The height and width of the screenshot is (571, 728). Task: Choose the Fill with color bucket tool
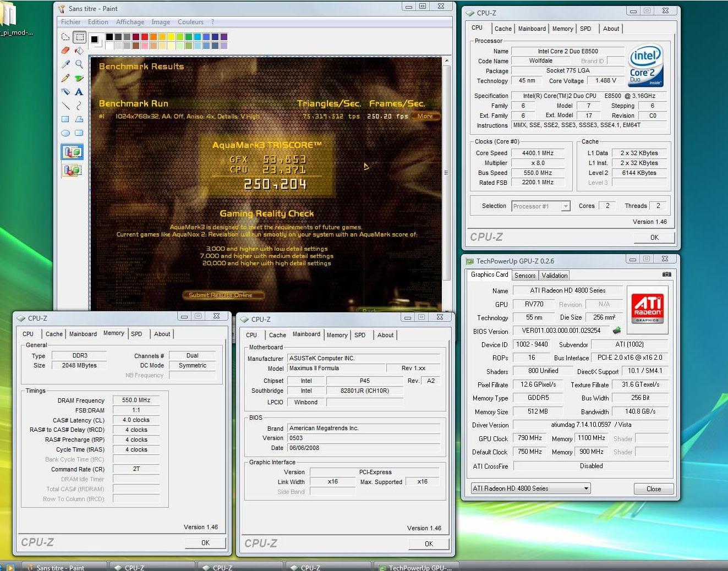pos(79,51)
